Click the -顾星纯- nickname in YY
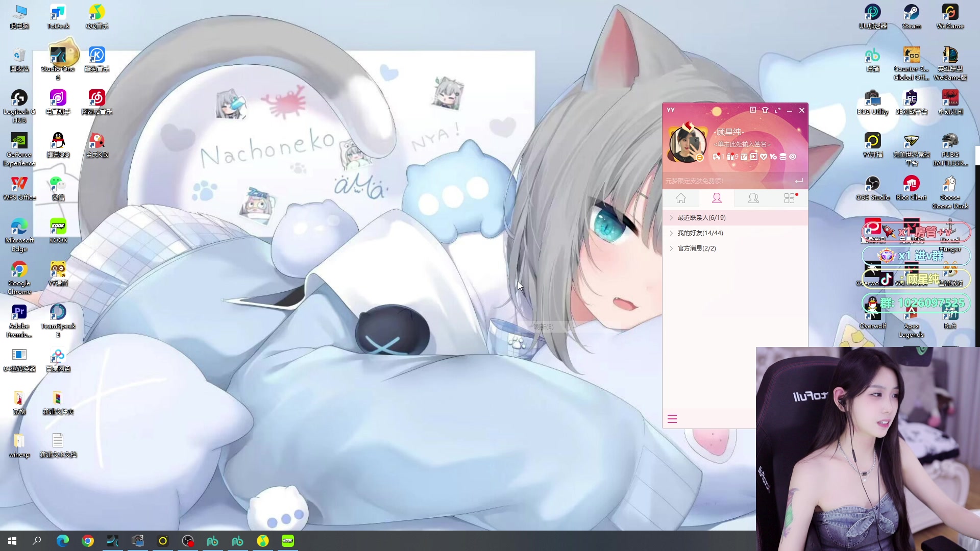 (729, 132)
